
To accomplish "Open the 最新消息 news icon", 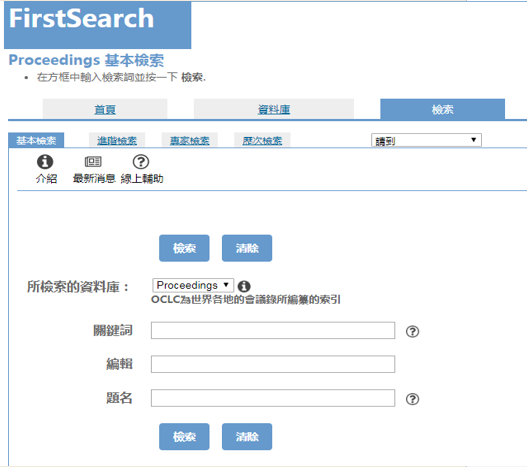I will coord(93,162).
